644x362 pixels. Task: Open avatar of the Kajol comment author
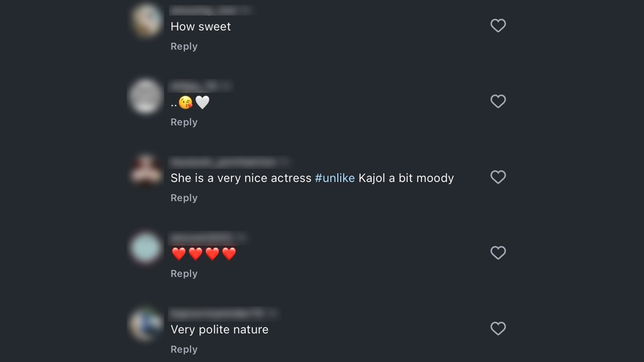coord(145,172)
